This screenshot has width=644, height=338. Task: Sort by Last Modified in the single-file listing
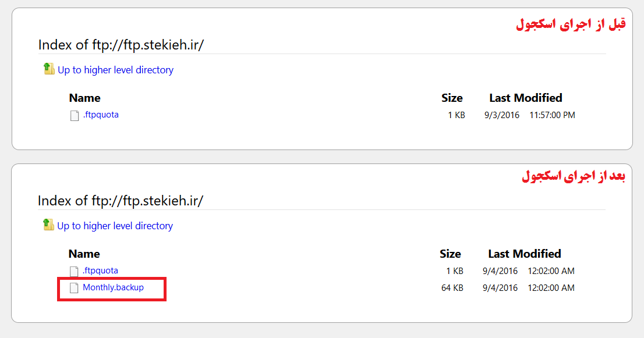click(x=526, y=98)
